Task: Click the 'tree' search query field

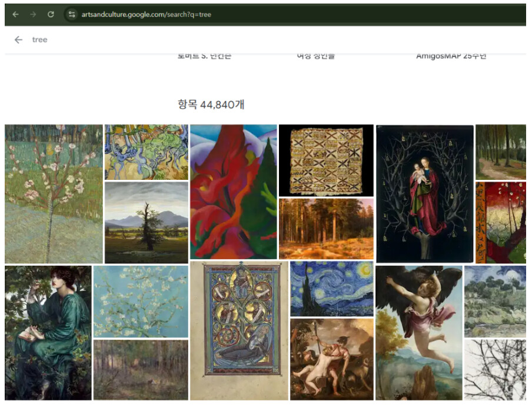Action: pyautogui.click(x=39, y=39)
